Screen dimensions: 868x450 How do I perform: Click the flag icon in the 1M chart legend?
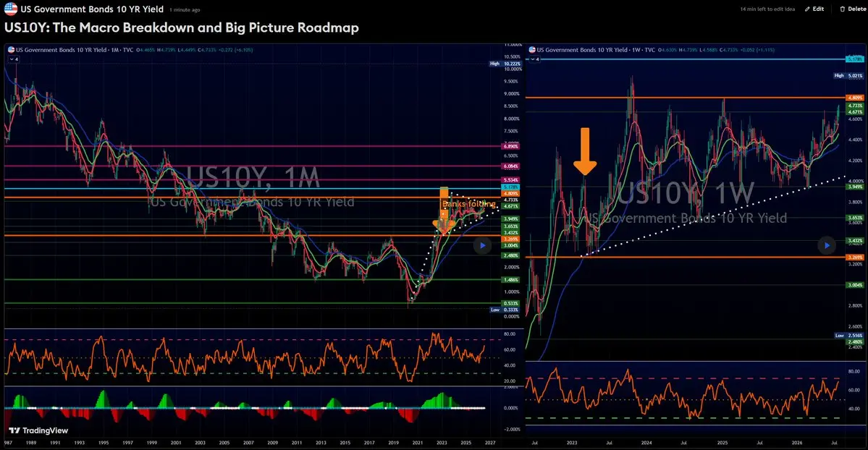(11, 50)
